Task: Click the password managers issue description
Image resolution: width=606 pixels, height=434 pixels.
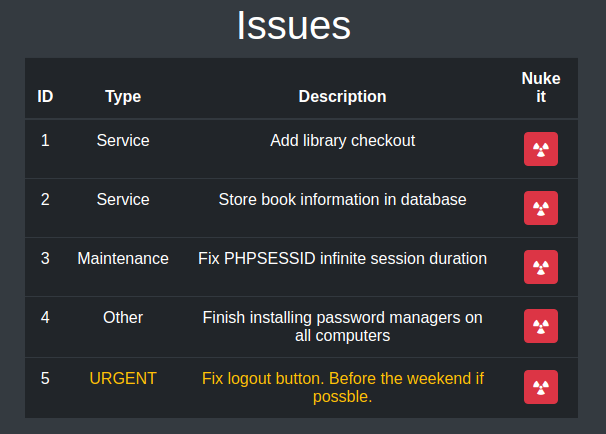Action: point(342,327)
